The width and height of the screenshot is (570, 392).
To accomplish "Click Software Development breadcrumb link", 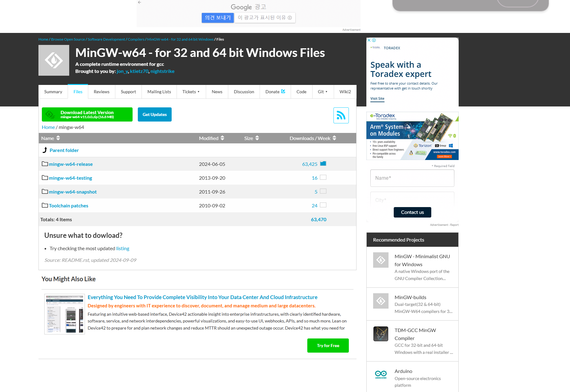I will pos(106,39).
